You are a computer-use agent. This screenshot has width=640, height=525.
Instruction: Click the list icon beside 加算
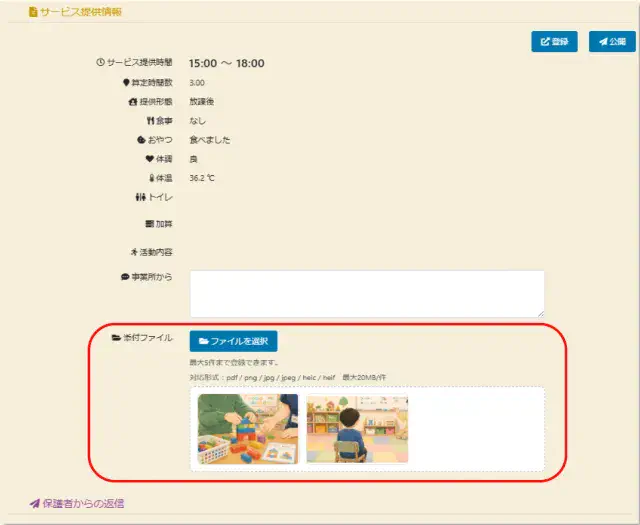(x=150, y=224)
